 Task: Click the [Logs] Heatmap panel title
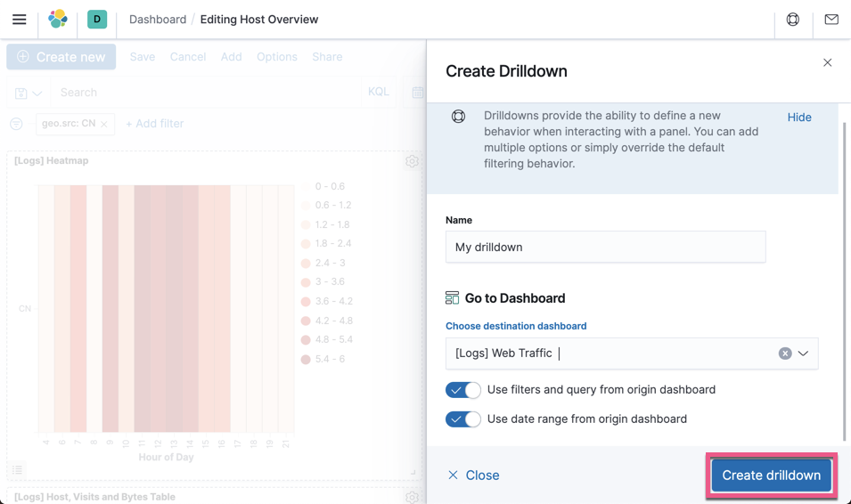[51, 160]
